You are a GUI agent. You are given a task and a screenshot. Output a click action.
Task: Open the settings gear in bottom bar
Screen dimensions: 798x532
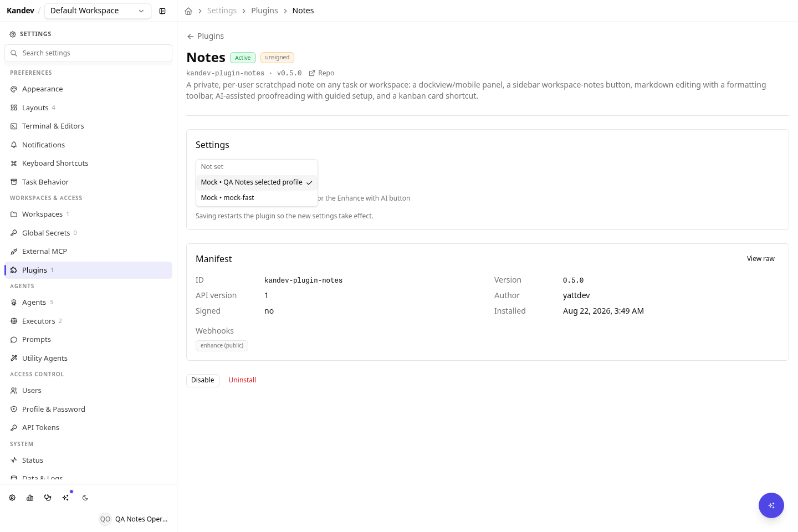coord(12,498)
